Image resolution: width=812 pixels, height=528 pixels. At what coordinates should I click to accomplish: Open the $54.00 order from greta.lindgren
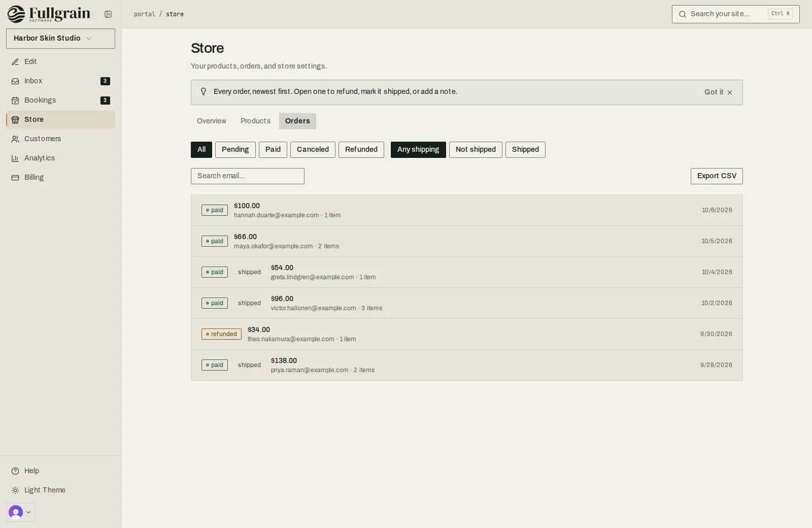pyautogui.click(x=467, y=272)
